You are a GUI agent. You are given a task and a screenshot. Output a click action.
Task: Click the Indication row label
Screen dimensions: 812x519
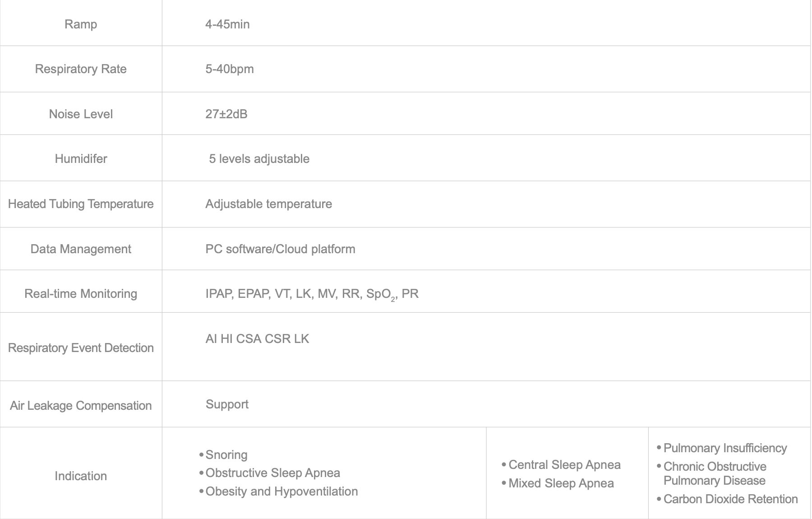(x=81, y=476)
